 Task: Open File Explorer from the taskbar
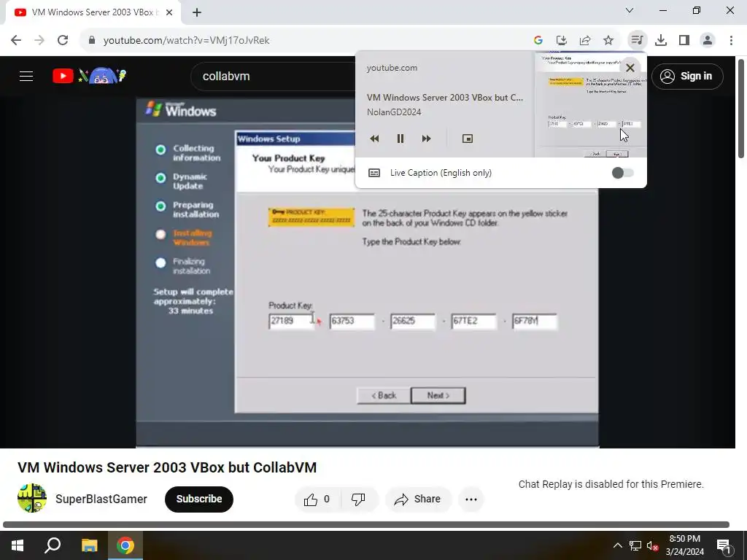coord(89,545)
